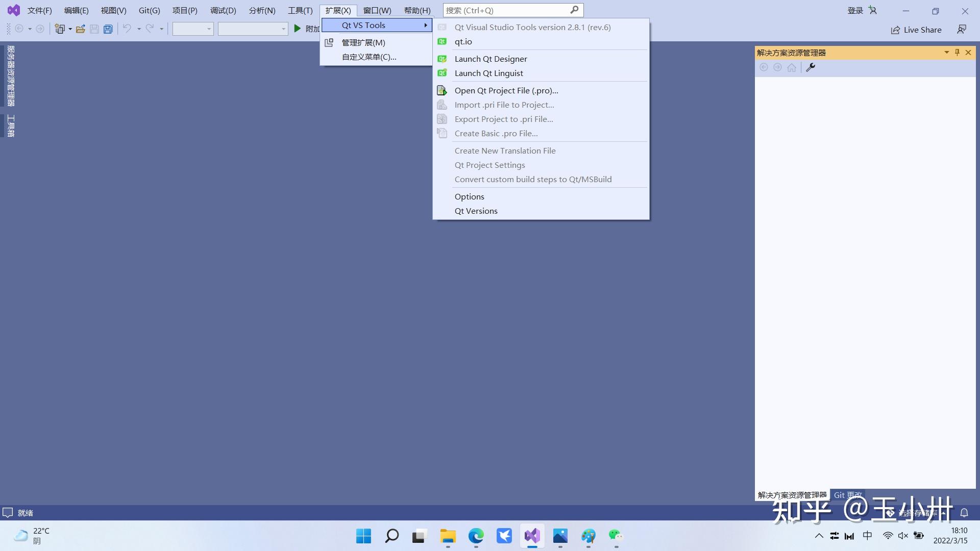Click the search magnifier icon in search box
Screen dimensions: 980x551
point(574,10)
